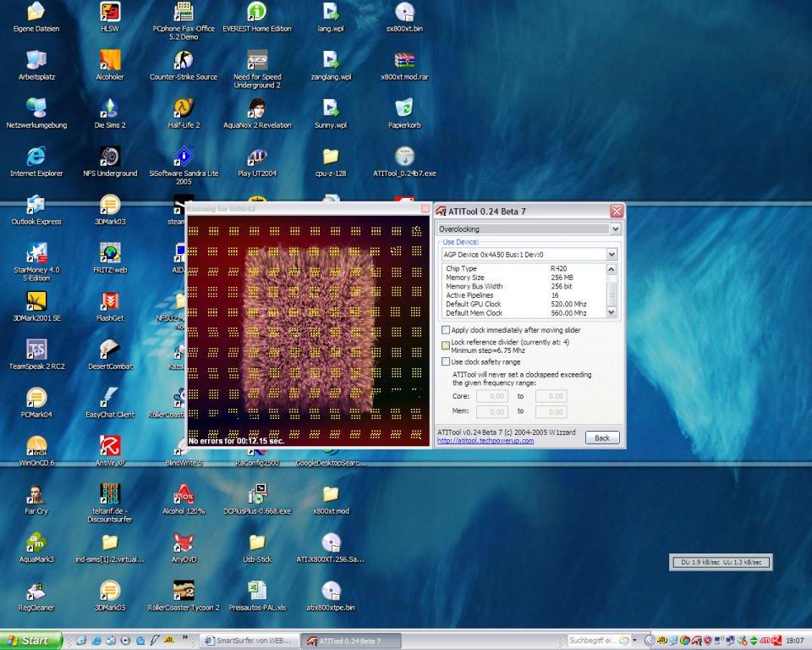Open the atitool.techpowerup.com link
Image resolution: width=812 pixels, height=650 pixels.
(x=486, y=441)
